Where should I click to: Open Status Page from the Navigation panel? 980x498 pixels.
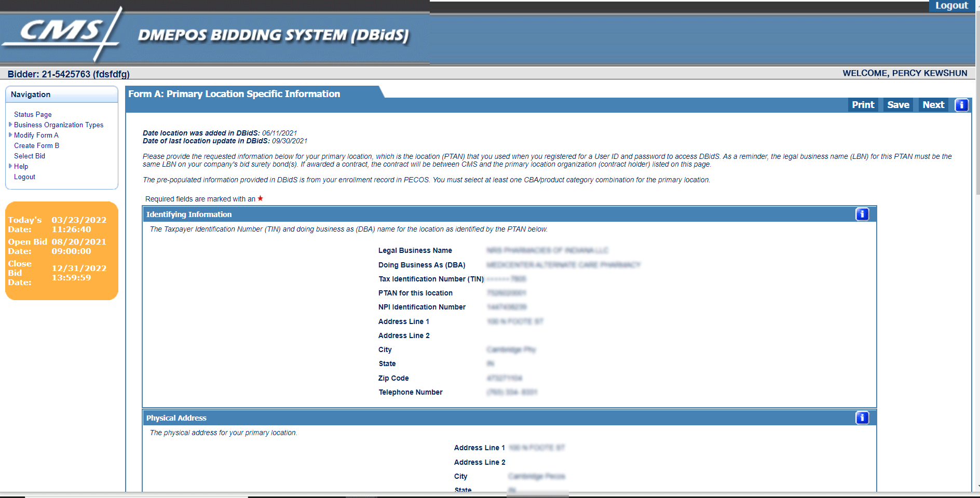click(x=33, y=114)
